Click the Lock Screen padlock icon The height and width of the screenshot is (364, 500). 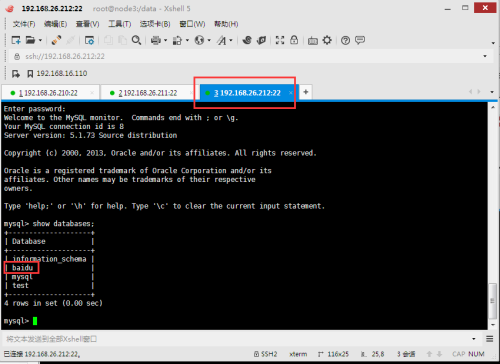point(294,40)
